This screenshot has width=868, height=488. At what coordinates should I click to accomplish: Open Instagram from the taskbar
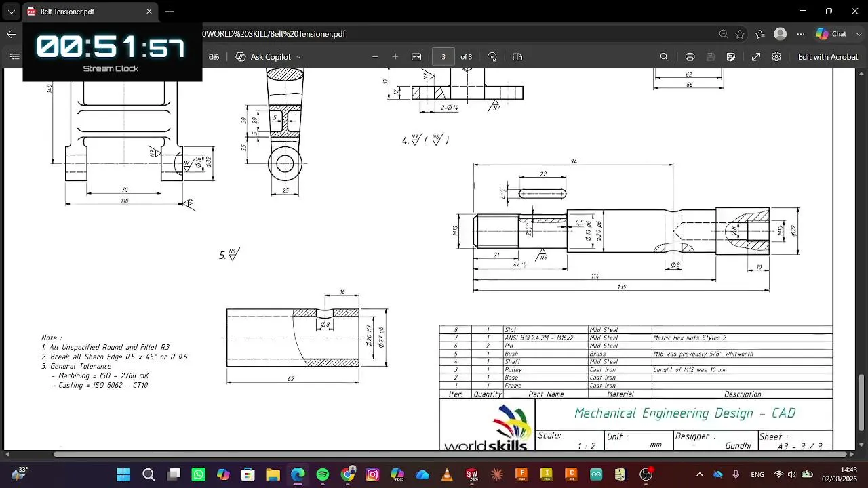pos(372,474)
